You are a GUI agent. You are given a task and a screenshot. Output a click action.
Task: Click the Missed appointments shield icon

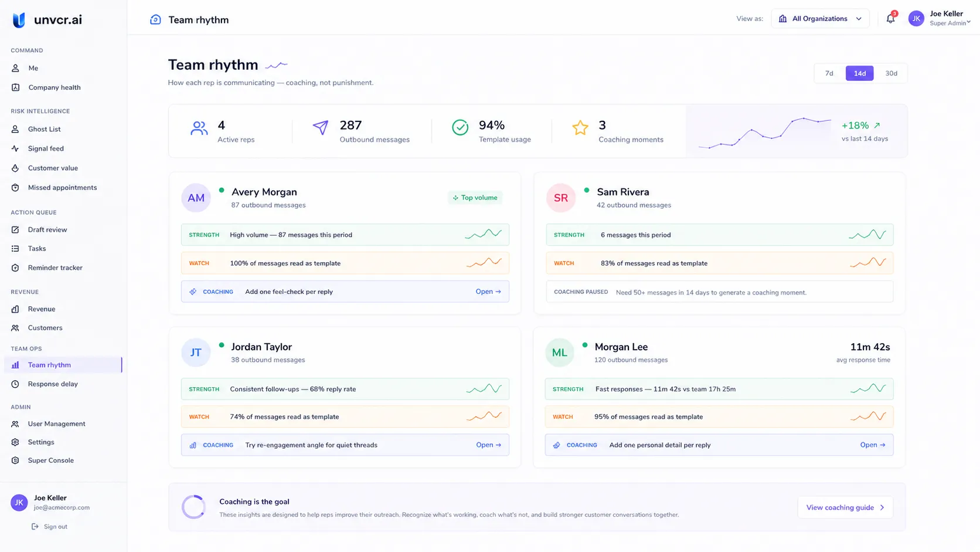(x=15, y=188)
